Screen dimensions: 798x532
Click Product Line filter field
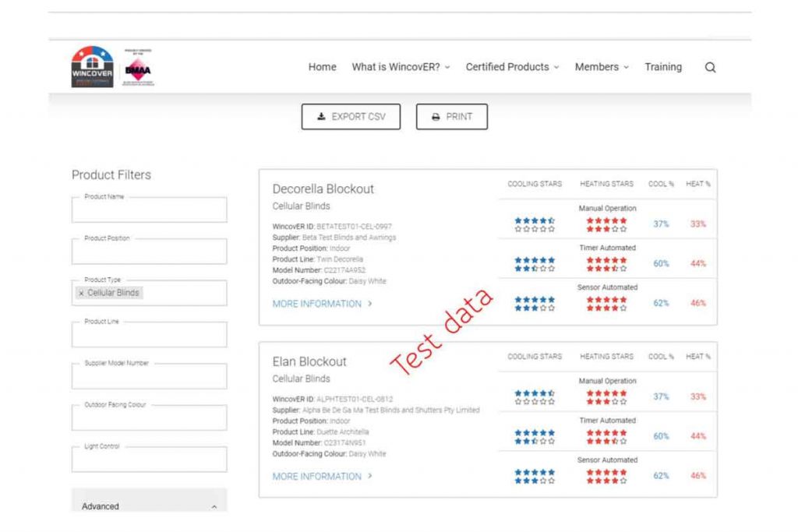[149, 335]
